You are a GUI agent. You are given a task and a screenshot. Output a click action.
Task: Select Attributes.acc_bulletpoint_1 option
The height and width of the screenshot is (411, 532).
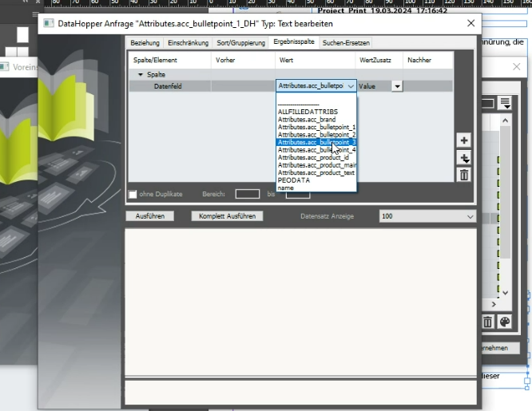(316, 127)
